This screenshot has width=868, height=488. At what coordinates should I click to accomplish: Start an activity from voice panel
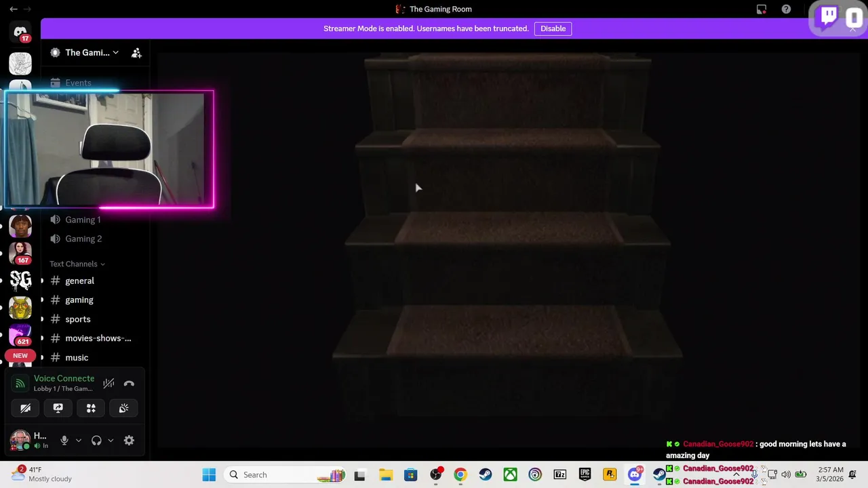point(91,408)
